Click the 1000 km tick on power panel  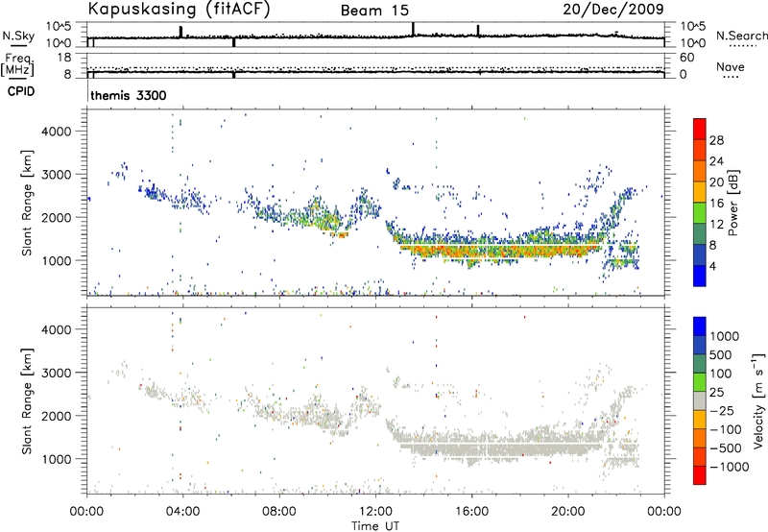coord(56,260)
